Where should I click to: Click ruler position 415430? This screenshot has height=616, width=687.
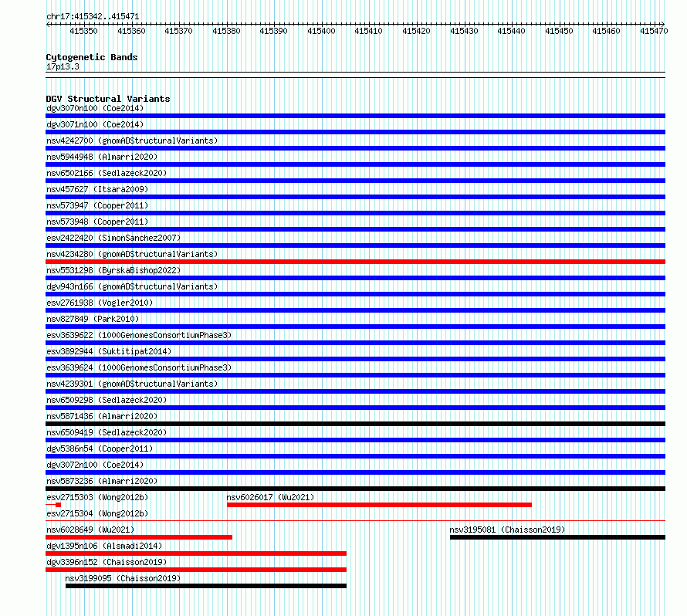click(464, 31)
